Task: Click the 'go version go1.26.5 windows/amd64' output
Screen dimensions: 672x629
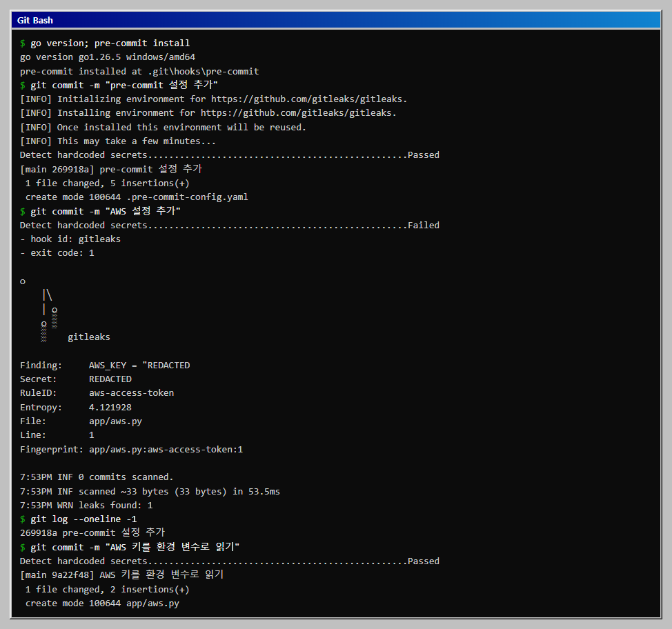Action: pos(108,57)
